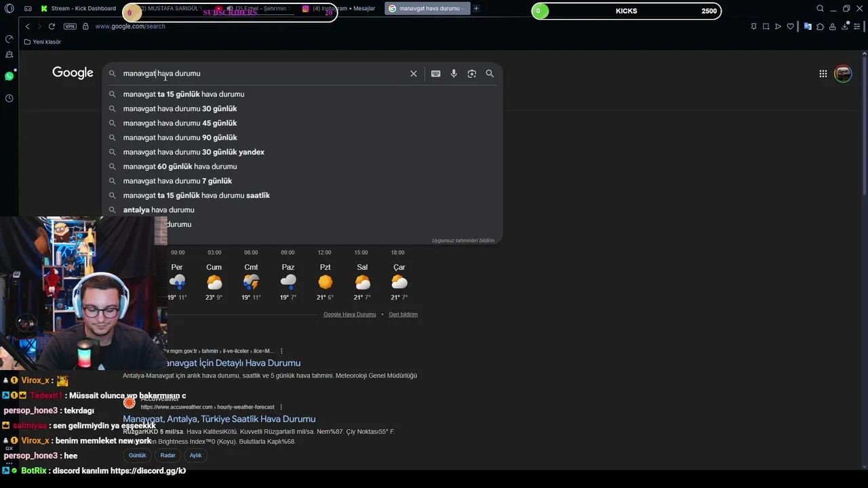Open the Google Hava Durumu link

coord(349,314)
